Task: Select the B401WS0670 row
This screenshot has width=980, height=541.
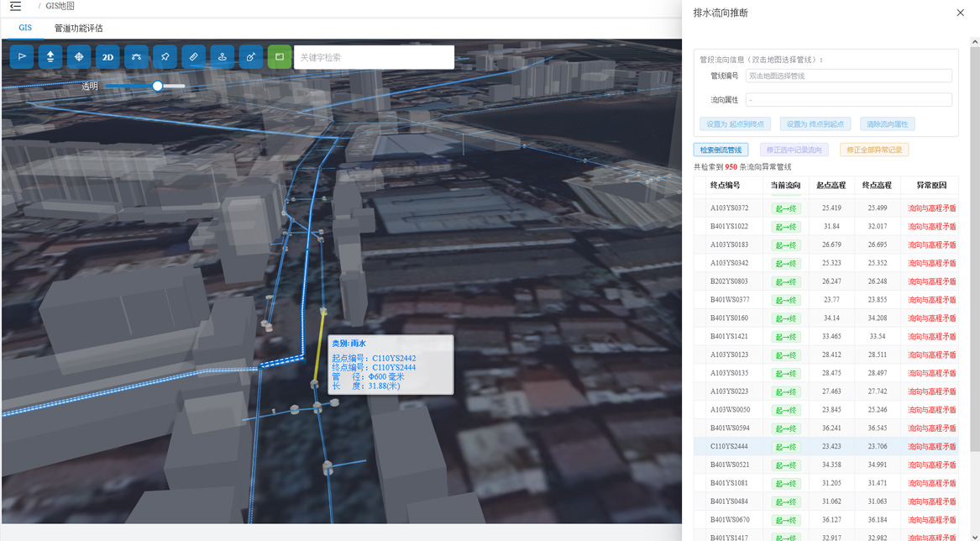Action: click(x=825, y=520)
